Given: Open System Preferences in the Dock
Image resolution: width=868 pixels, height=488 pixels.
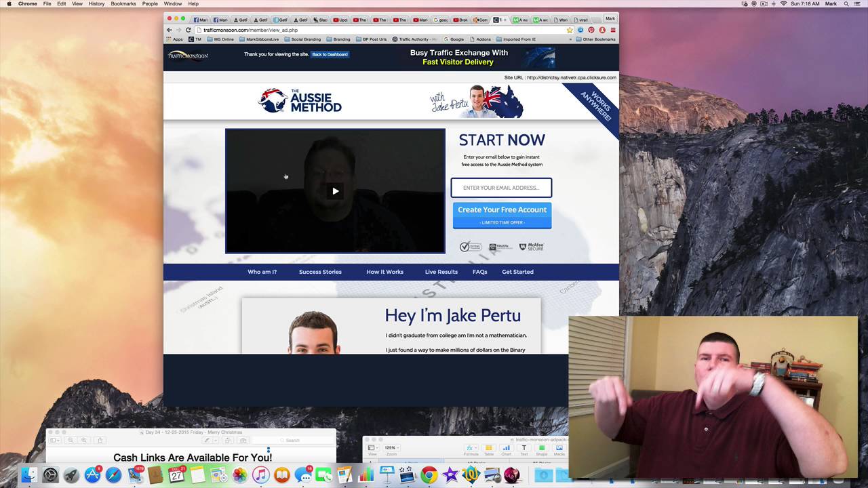Looking at the screenshot, I should click(50, 475).
